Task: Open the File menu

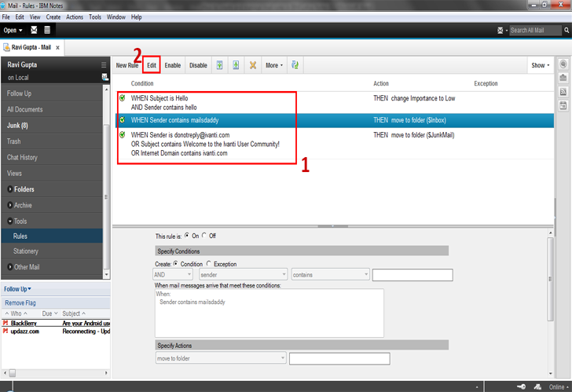Action: [x=5, y=17]
